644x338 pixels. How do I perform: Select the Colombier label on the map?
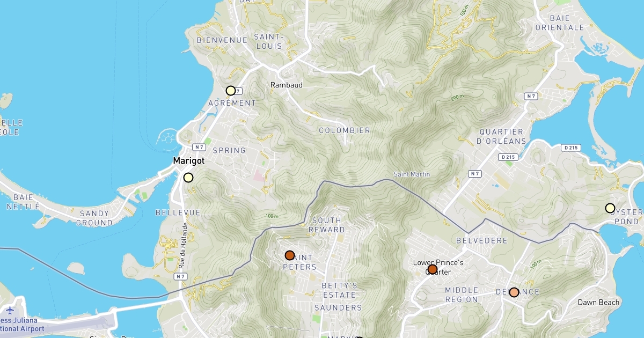(x=345, y=130)
